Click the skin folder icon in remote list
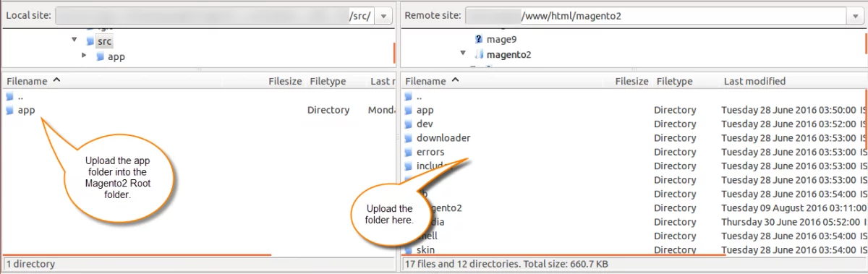The image size is (868, 274). click(x=408, y=250)
